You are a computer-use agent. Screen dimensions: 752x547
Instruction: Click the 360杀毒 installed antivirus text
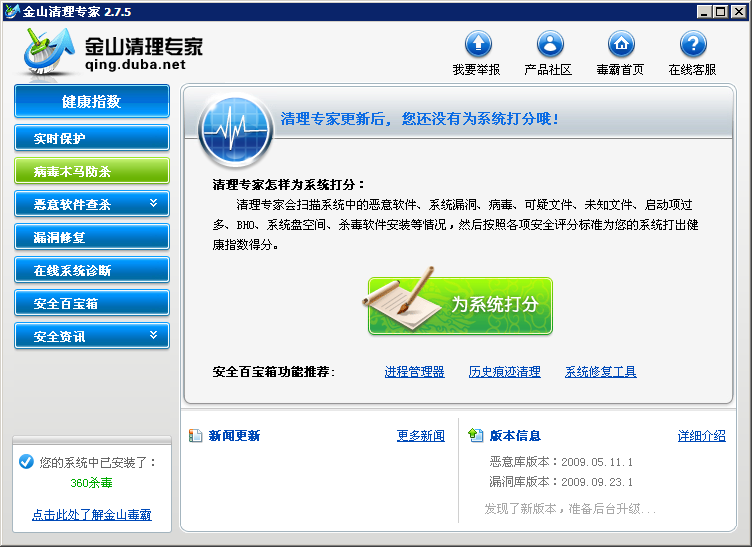[92, 483]
